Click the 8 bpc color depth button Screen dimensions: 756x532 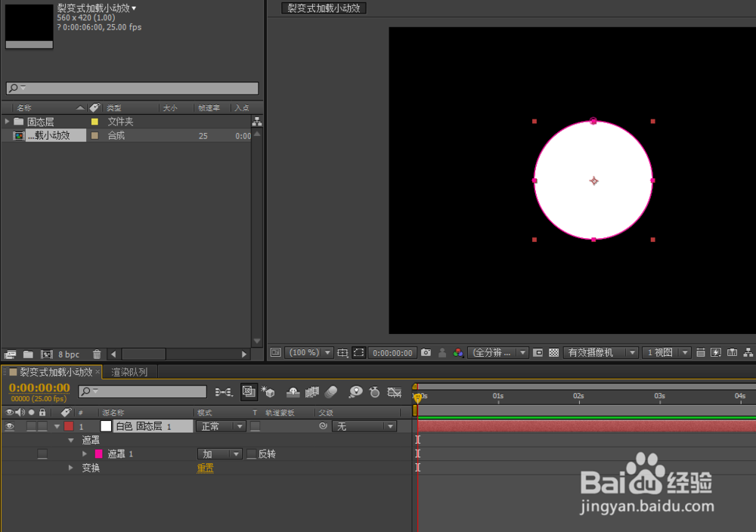pyautogui.click(x=69, y=354)
